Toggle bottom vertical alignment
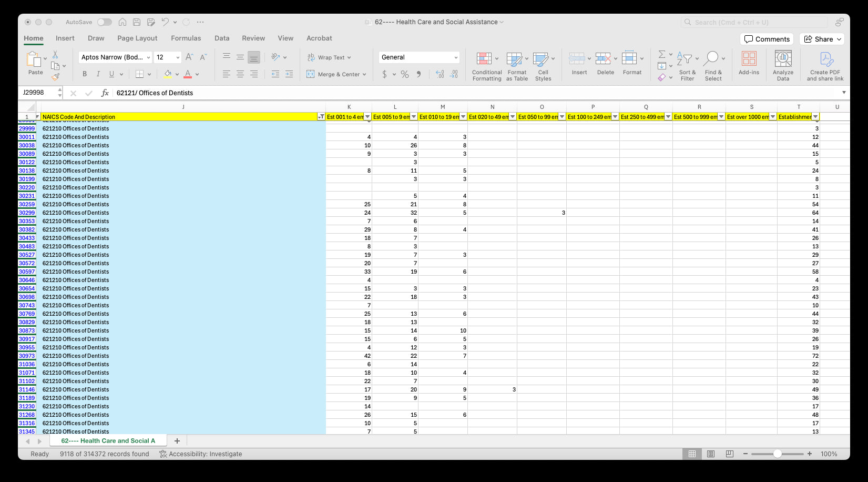The height and width of the screenshot is (482, 868). click(254, 57)
